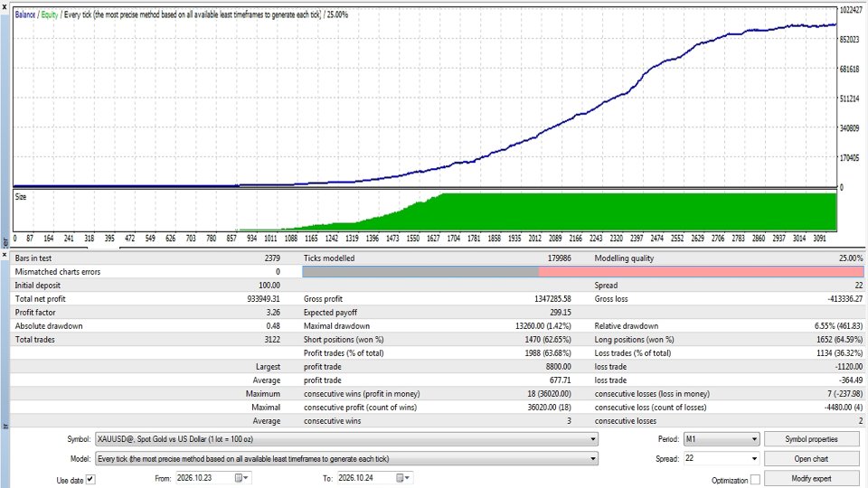Close the graph panel with the X icon
868x488 pixels.
[x=5, y=5]
